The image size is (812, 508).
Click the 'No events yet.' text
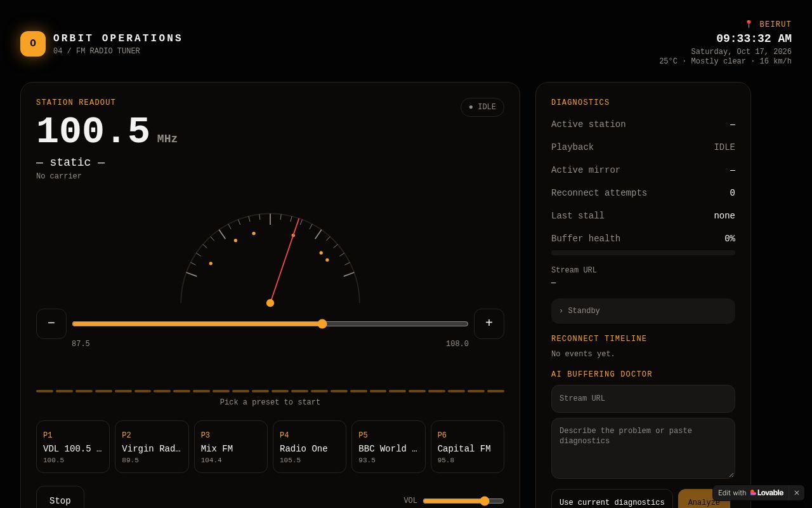click(583, 354)
